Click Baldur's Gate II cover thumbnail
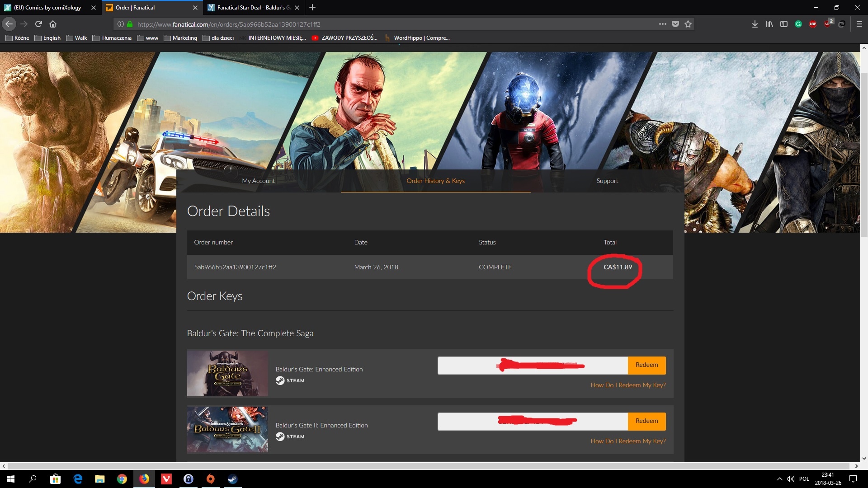The height and width of the screenshot is (488, 868). pyautogui.click(x=227, y=429)
